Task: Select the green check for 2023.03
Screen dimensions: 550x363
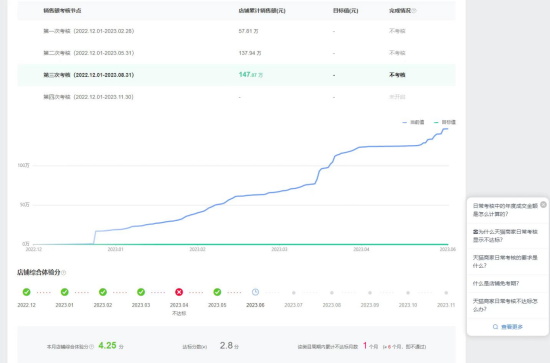Action: point(141,292)
